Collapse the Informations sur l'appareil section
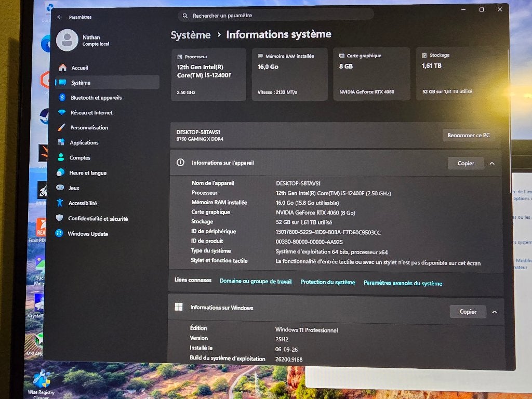This screenshot has width=532, height=399. click(492, 164)
